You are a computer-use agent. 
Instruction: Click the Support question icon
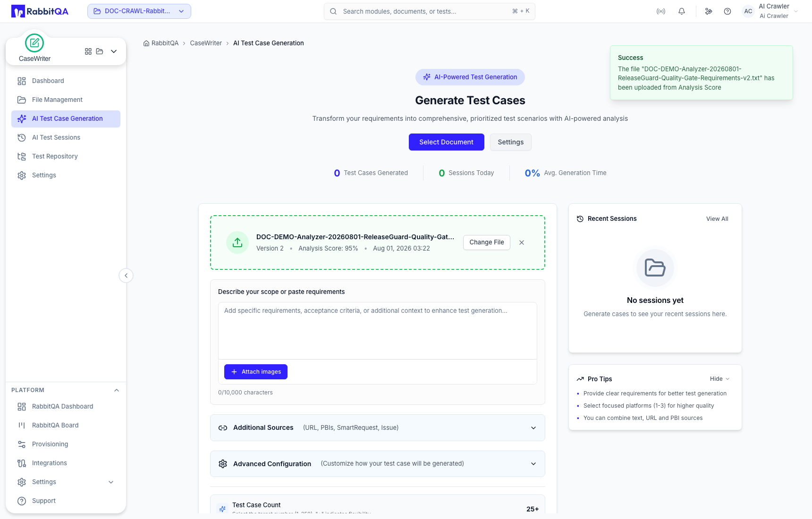[22, 501]
